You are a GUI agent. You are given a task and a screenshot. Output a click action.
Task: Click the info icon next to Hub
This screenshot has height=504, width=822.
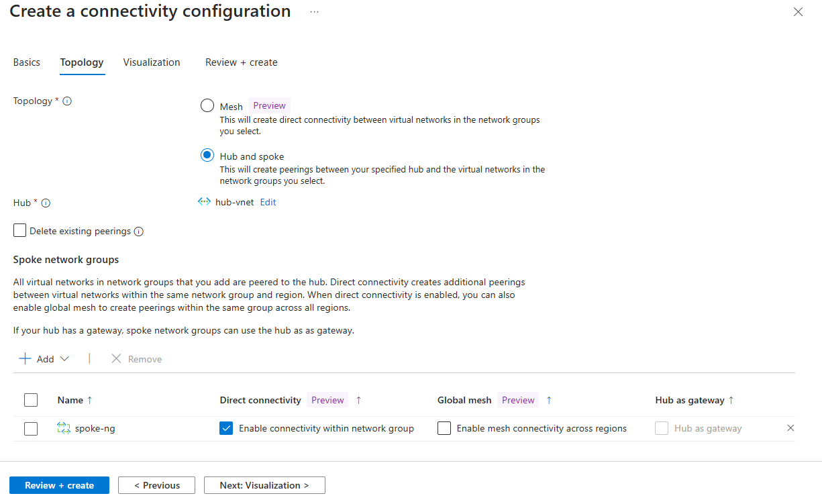pos(44,203)
